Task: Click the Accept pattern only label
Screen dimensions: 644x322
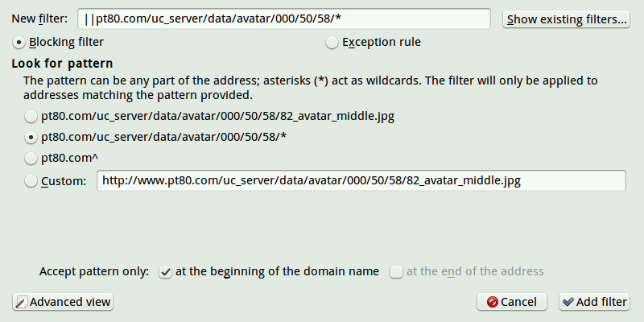Action: point(94,271)
